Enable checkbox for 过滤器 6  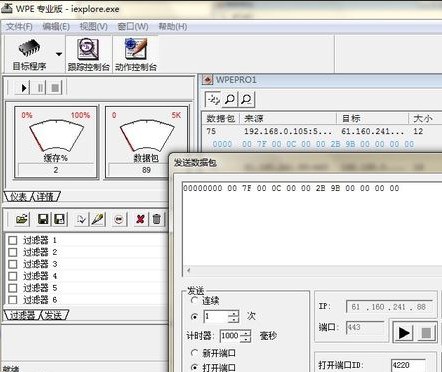(13, 300)
